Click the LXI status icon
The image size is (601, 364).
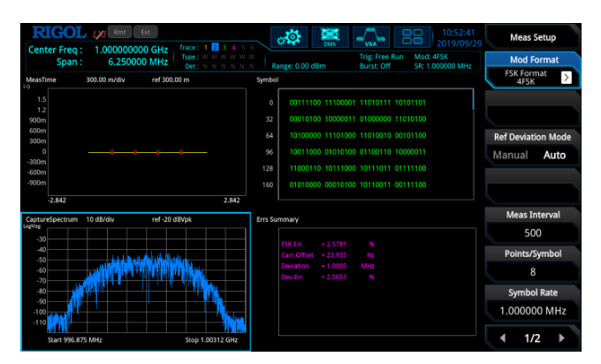[99, 34]
